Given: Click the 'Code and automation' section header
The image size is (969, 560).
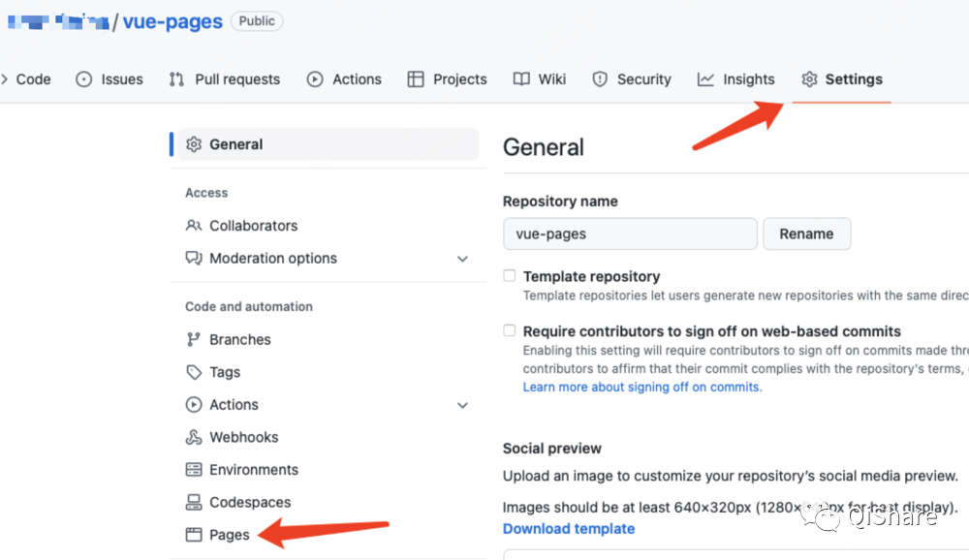Looking at the screenshot, I should 248,306.
